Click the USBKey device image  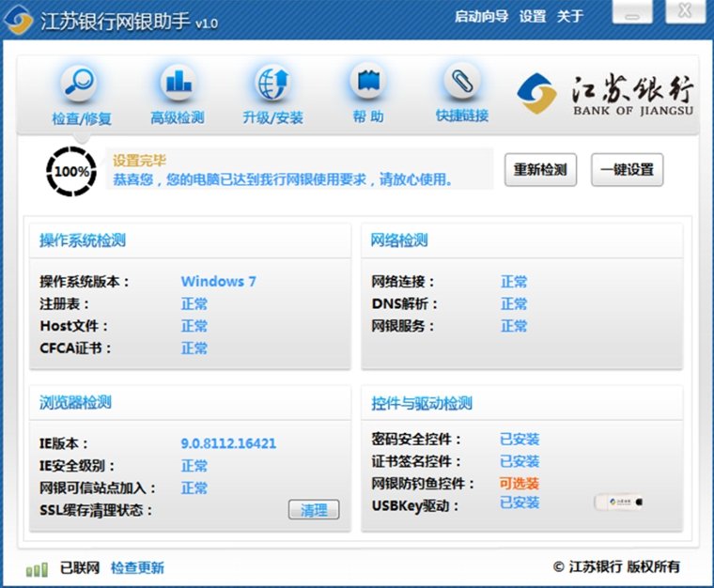[x=619, y=502]
